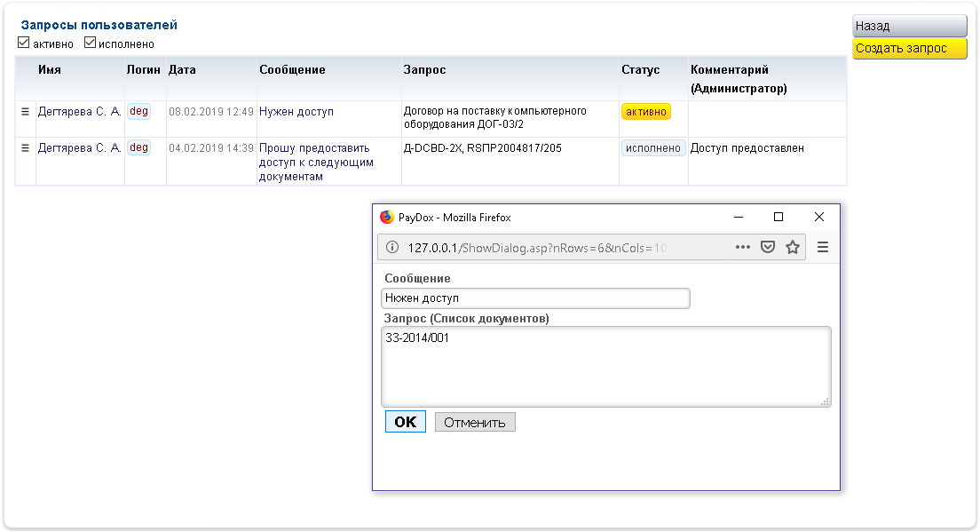Open the first row's hamburger menu icon

pyautogui.click(x=25, y=112)
